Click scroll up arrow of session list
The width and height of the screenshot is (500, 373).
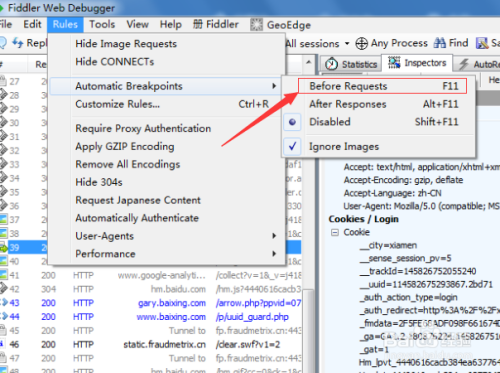pos(309,62)
